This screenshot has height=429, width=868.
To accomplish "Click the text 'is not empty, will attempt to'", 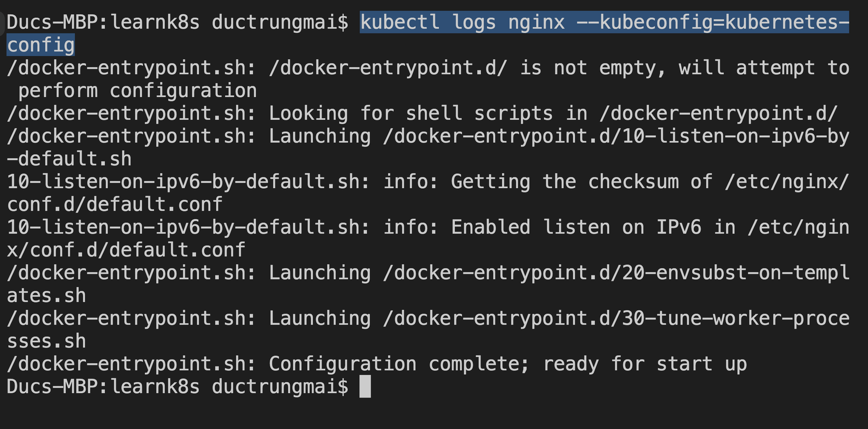I will pos(684,68).
